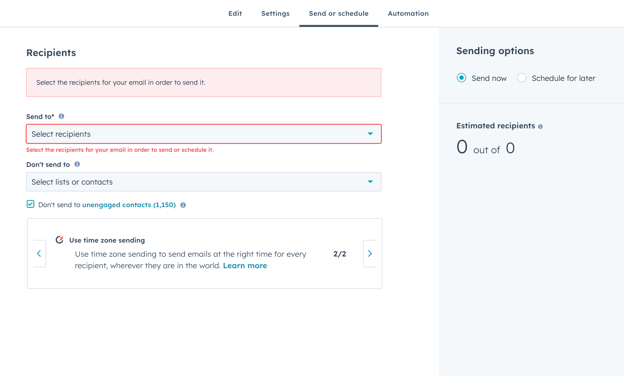Click the time zone sending clock icon
Viewport: 624px width, 376px height.
60,240
